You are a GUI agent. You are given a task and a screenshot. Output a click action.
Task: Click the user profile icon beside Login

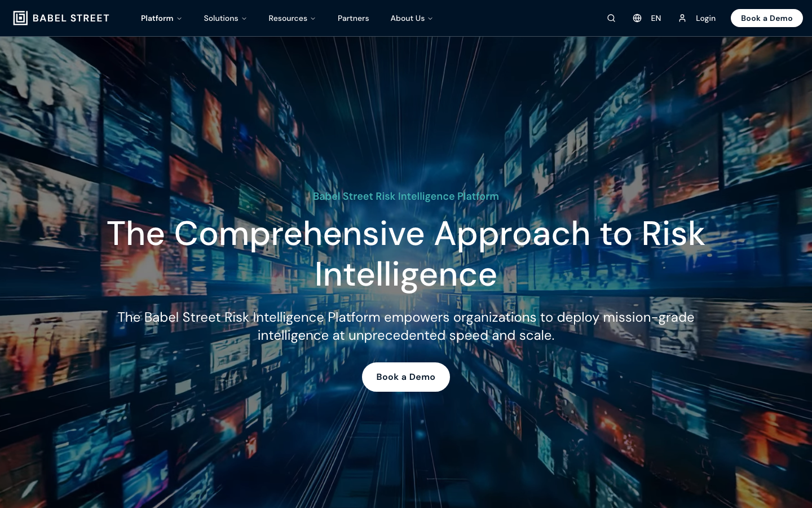tap(682, 18)
